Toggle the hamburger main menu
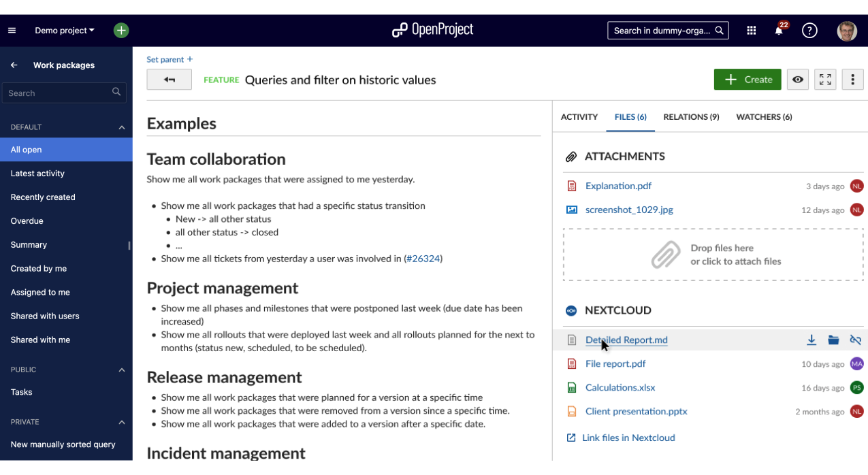Screen dimensions: 868x475 point(12,31)
